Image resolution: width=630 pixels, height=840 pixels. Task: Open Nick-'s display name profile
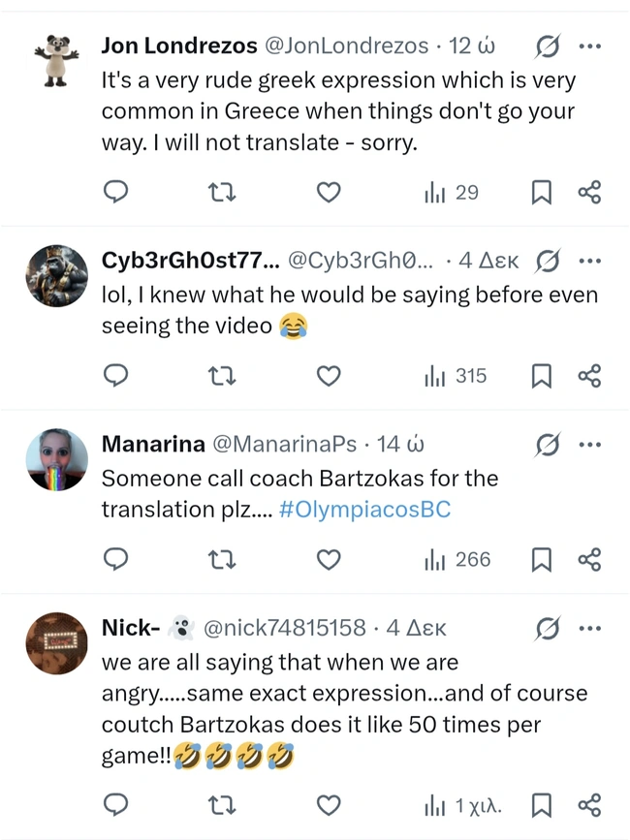(x=131, y=628)
